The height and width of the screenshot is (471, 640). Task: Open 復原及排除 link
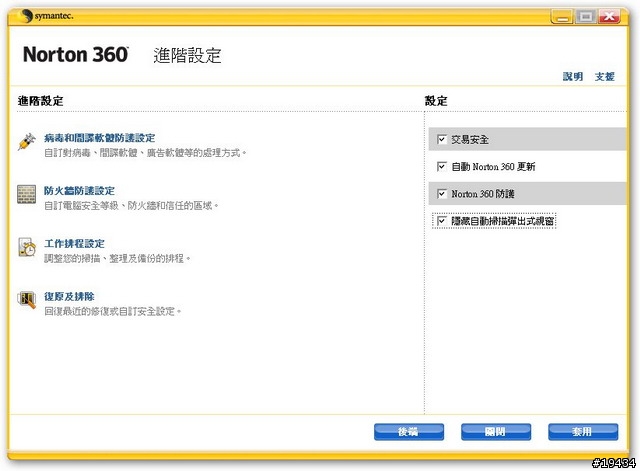click(69, 296)
